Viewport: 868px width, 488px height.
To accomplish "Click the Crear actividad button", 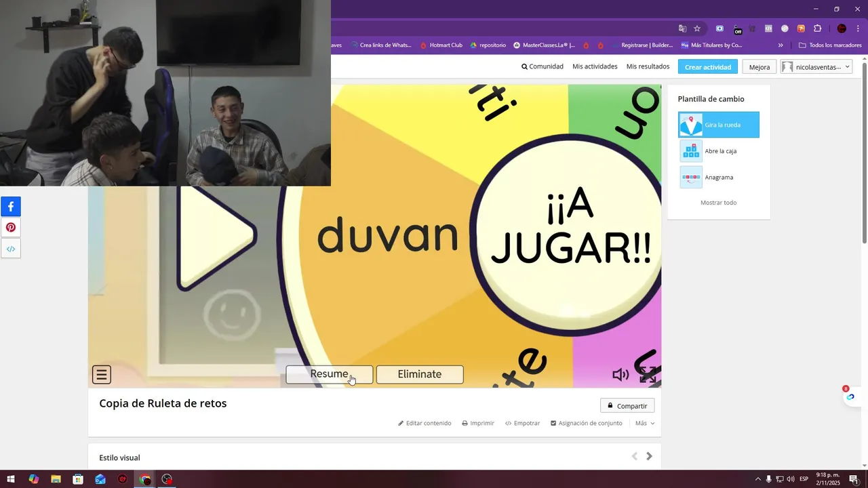I will click(708, 67).
